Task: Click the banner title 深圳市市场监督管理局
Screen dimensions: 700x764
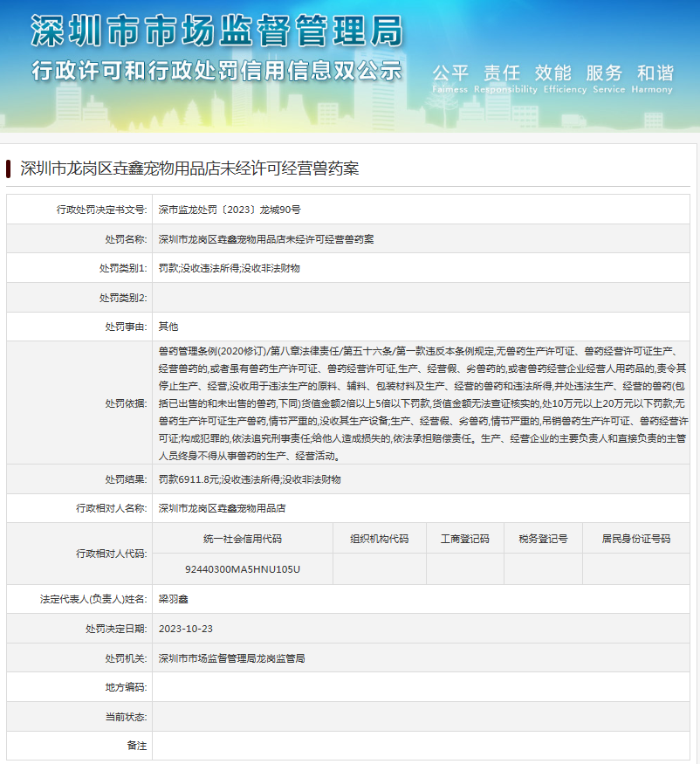Action: [x=217, y=31]
